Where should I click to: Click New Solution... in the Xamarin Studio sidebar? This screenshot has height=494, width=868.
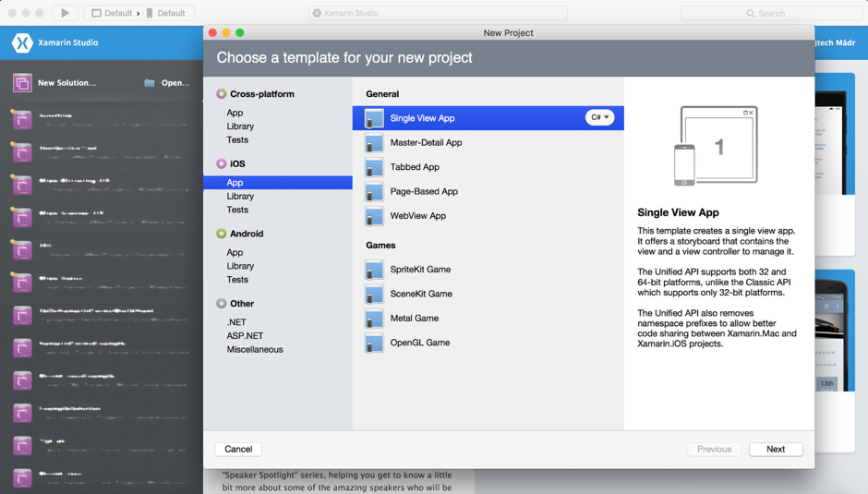[66, 82]
